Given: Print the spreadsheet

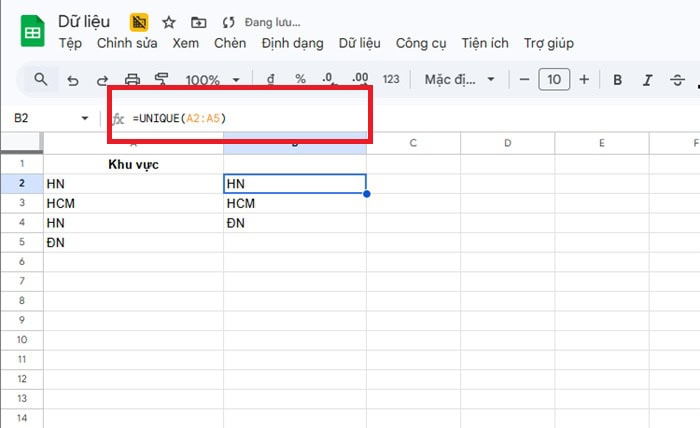Looking at the screenshot, I should pyautogui.click(x=132, y=80).
